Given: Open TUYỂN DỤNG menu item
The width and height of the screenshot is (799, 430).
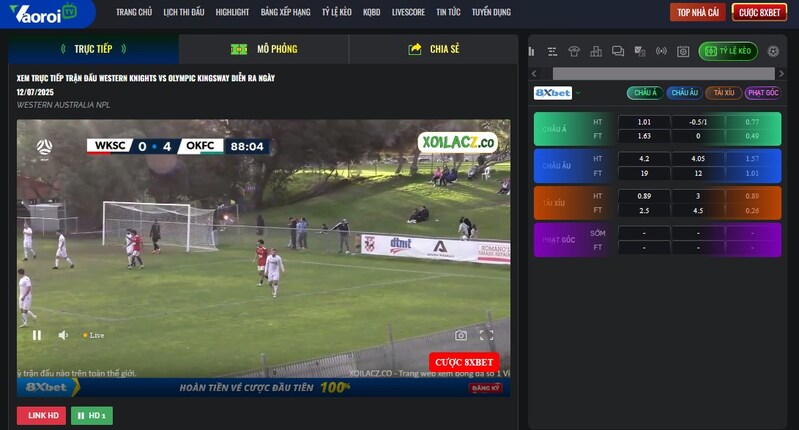Looking at the screenshot, I should pos(491,12).
